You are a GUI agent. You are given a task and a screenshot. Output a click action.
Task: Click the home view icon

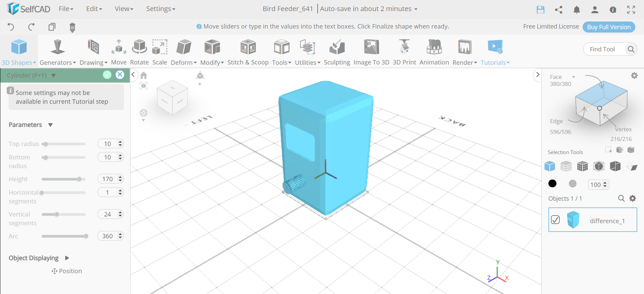pos(144,75)
